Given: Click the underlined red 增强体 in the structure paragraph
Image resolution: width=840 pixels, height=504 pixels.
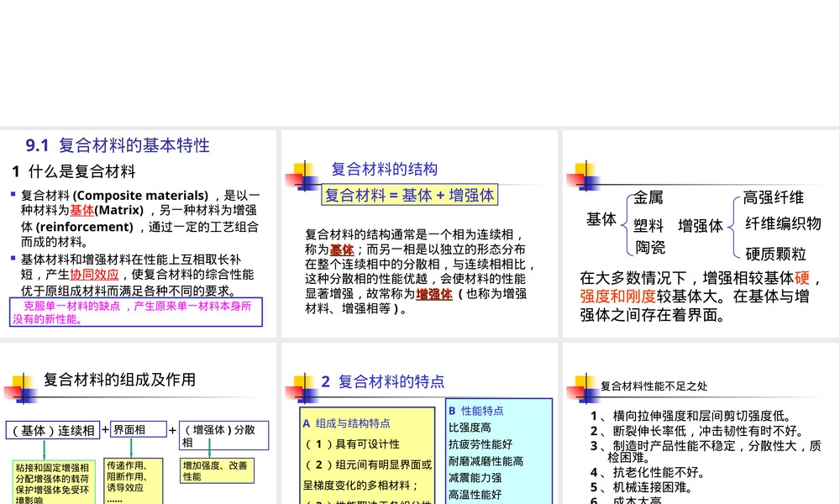Looking at the screenshot, I should pos(434,294).
